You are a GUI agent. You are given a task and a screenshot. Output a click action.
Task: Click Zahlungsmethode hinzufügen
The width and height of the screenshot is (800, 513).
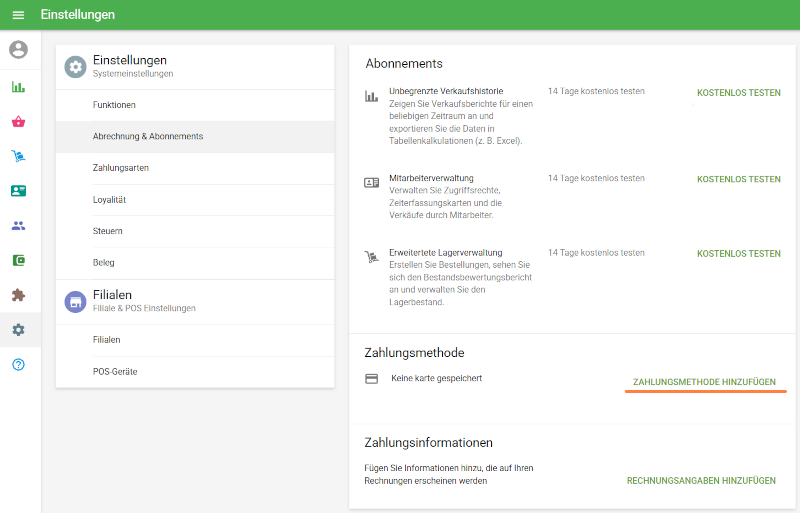point(704,382)
